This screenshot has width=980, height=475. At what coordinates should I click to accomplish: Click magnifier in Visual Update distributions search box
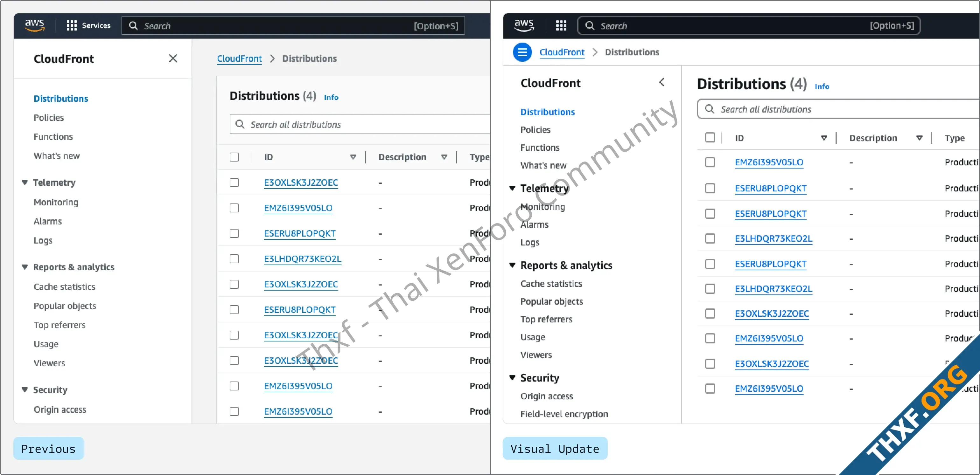(710, 109)
